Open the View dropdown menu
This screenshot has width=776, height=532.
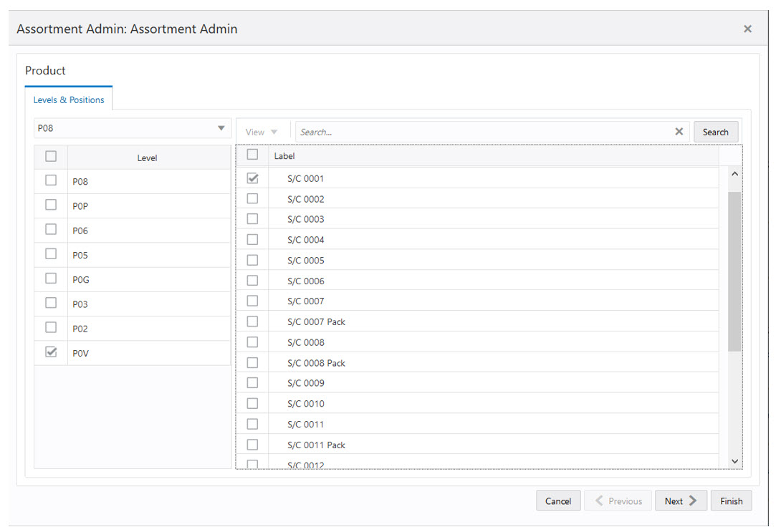coord(261,131)
